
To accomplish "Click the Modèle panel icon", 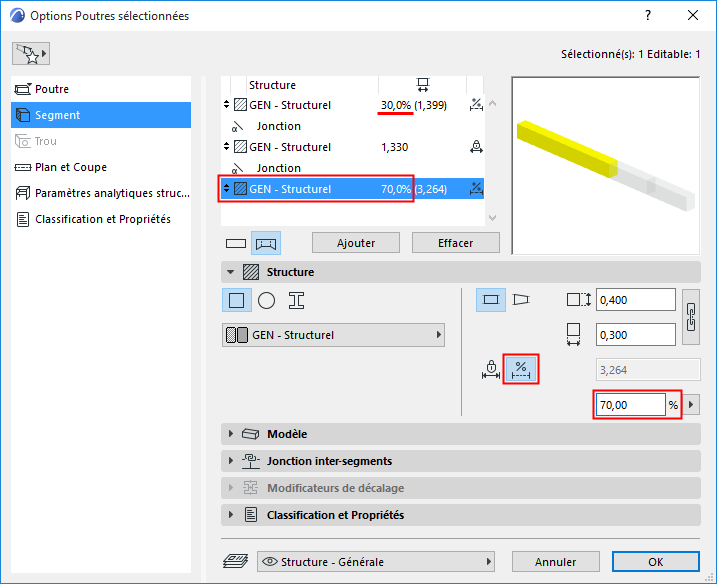I will tap(251, 434).
